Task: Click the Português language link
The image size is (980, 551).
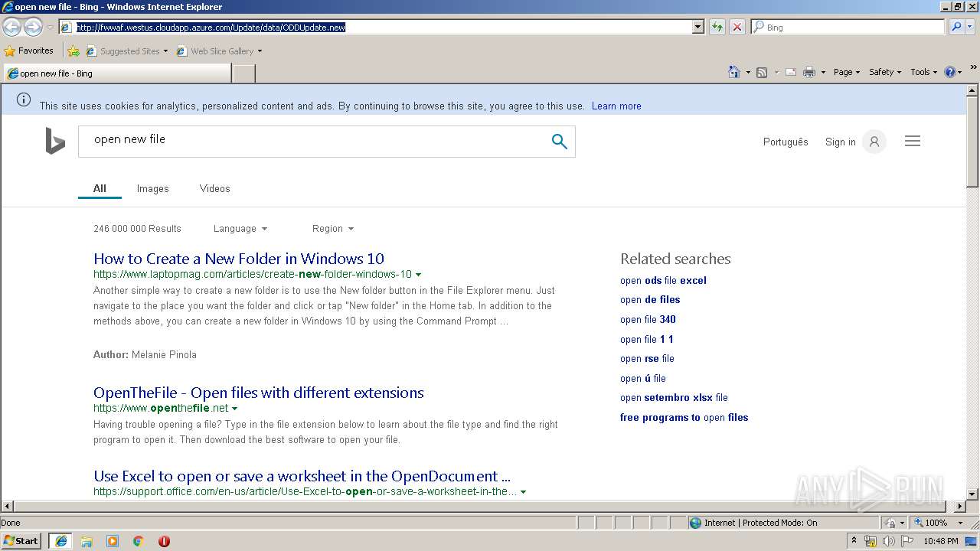Action: 786,142
